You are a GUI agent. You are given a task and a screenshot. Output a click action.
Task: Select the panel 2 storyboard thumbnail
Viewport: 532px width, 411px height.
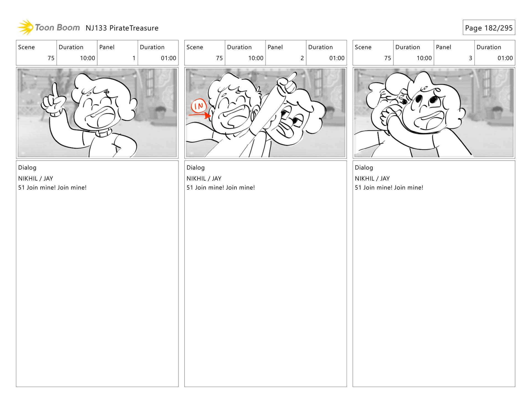265,113
